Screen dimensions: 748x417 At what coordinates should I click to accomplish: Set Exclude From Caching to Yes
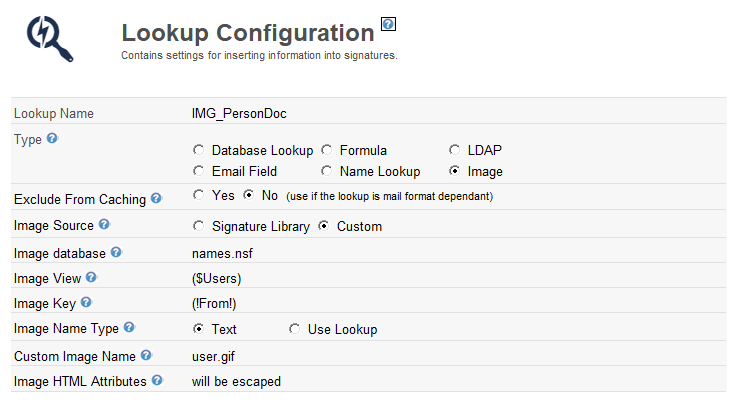(x=198, y=195)
